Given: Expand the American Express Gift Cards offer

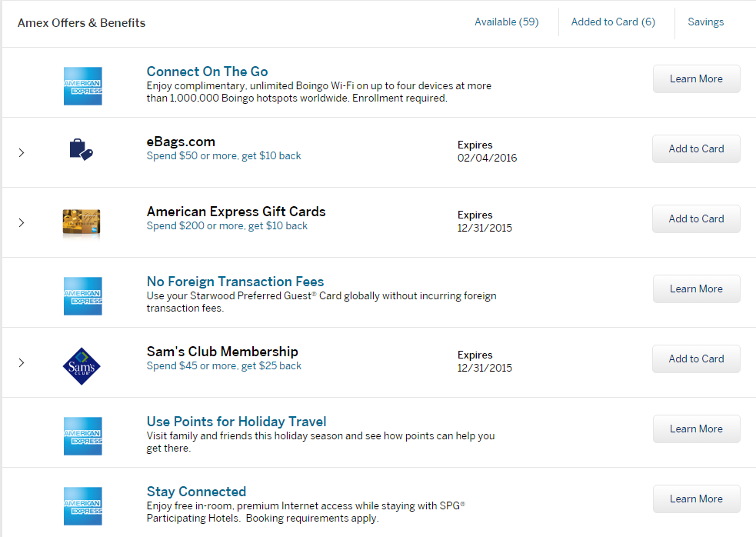Looking at the screenshot, I should click(x=21, y=222).
